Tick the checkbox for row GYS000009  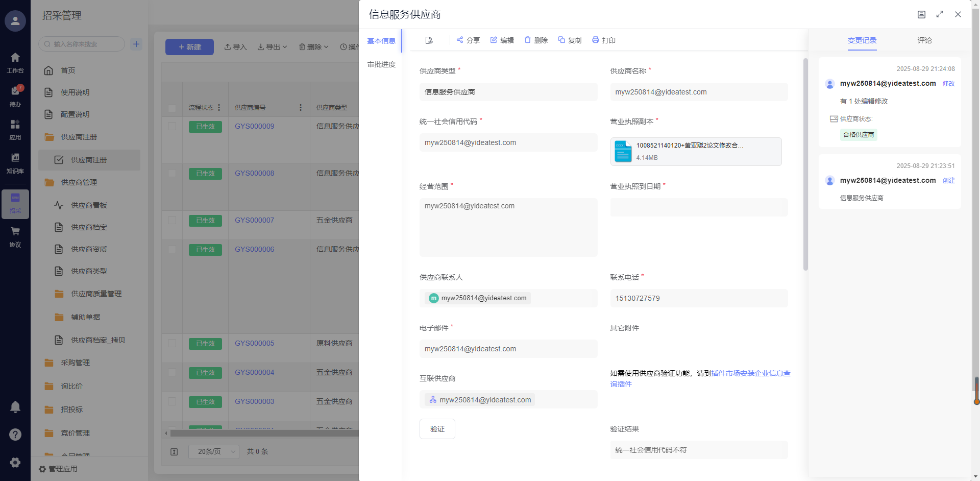[172, 126]
